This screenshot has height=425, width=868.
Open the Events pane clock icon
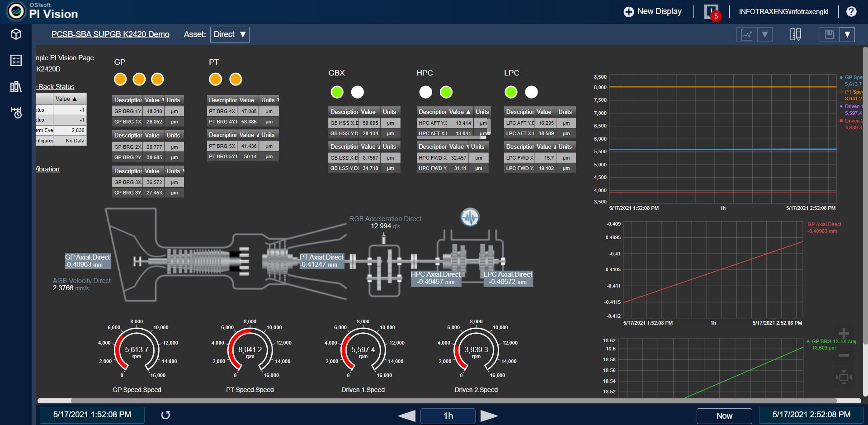point(16,113)
